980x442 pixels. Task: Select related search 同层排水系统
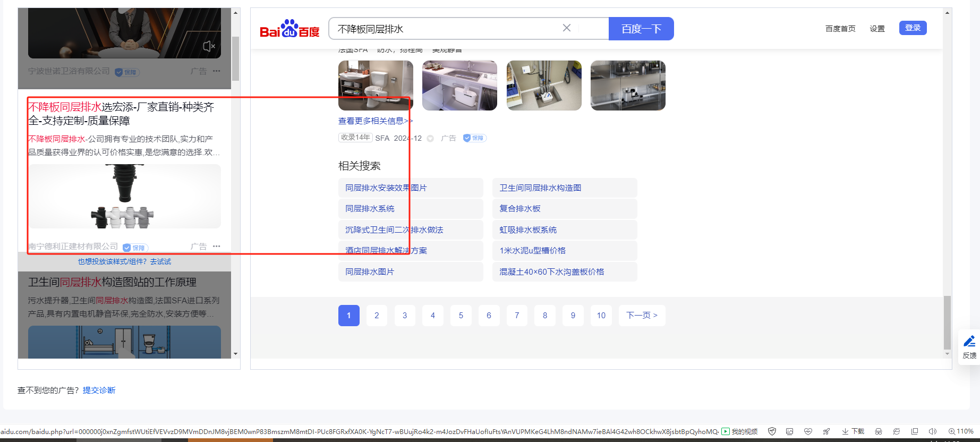click(x=411, y=209)
